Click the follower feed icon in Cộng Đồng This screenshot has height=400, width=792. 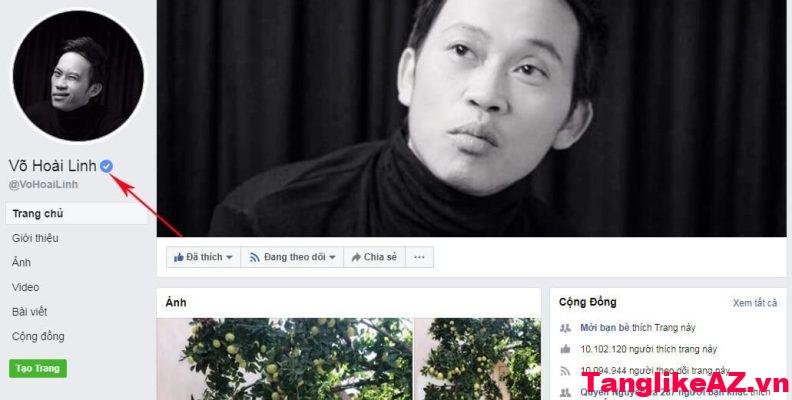pyautogui.click(x=565, y=371)
